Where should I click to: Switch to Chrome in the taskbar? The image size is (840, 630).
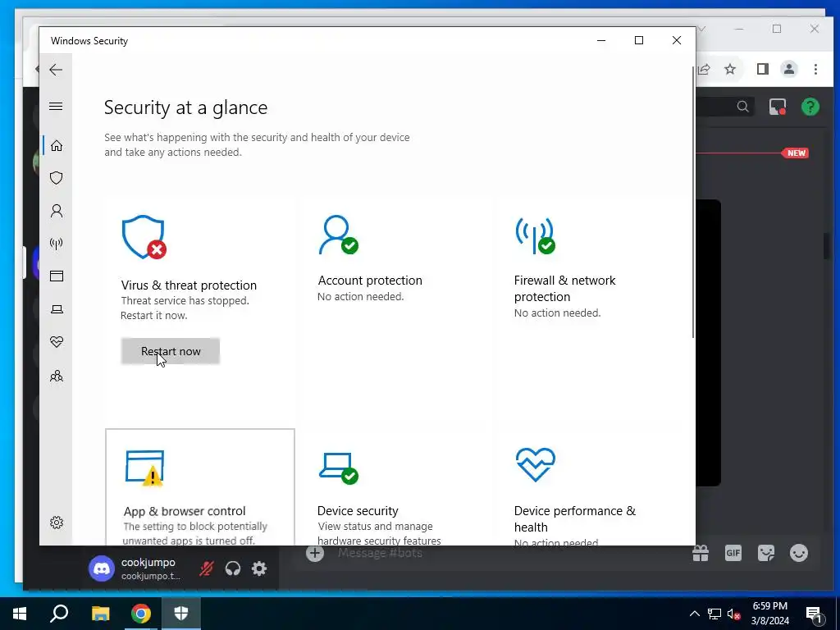coord(141,614)
